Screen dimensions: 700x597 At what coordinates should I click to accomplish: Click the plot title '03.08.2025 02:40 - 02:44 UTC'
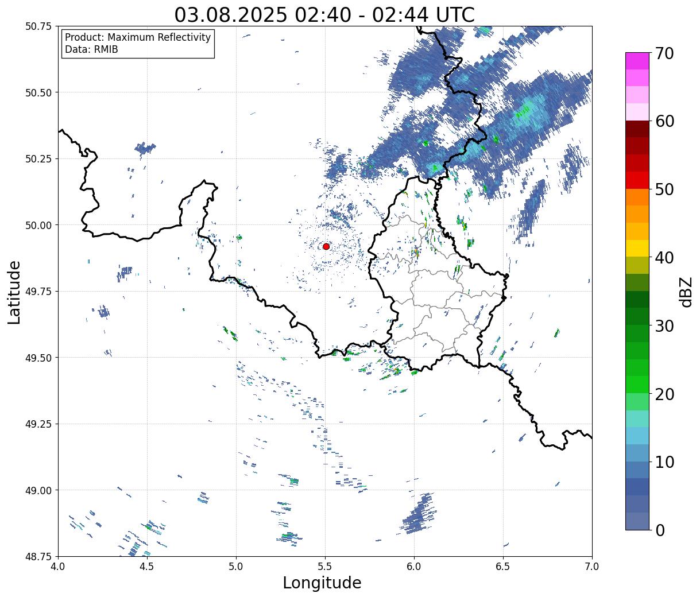tap(324, 14)
